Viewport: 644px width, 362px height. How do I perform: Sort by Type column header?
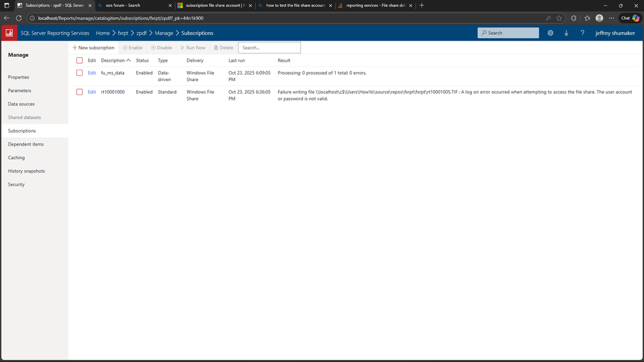[x=162, y=61]
